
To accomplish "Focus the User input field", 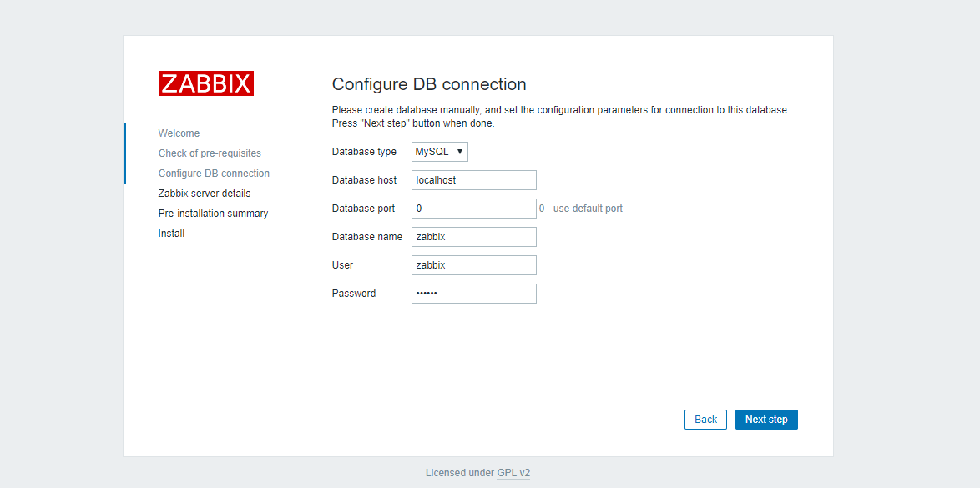I will click(474, 265).
